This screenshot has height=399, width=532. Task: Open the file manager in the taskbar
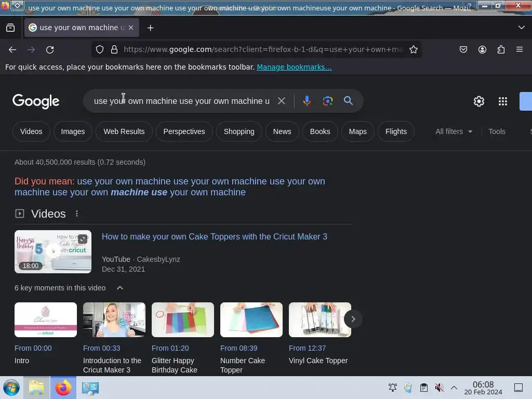[36, 388]
